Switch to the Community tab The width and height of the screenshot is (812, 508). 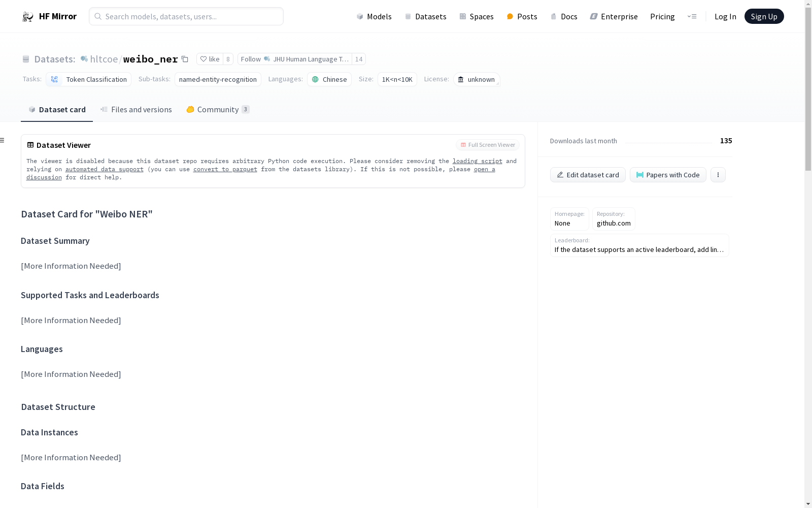click(218, 110)
